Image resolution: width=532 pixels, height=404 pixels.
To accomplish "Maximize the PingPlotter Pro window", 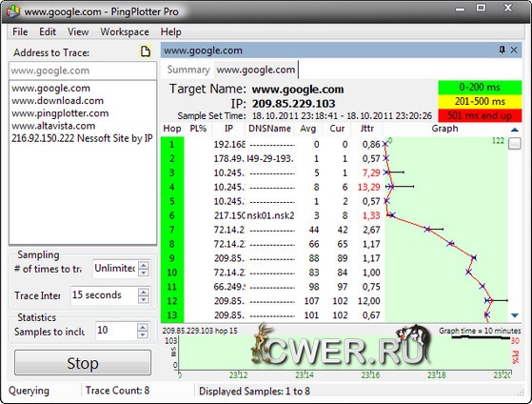I will (x=481, y=8).
